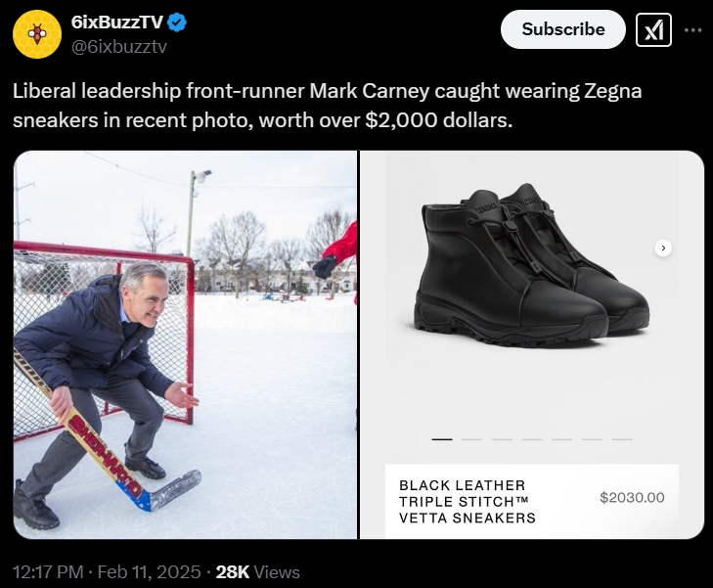The width and height of the screenshot is (713, 588).
Task: Open the 6ixBuzzTV bee profile avatar
Action: click(x=37, y=34)
